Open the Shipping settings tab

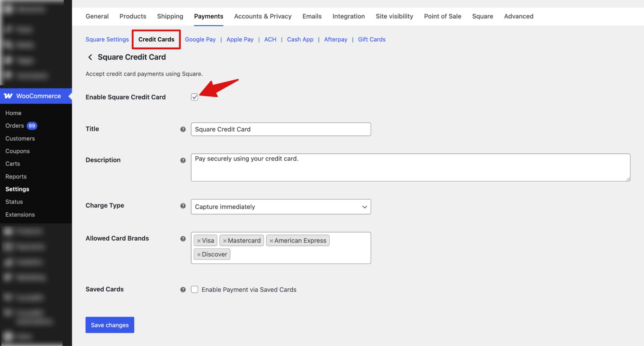[170, 16]
